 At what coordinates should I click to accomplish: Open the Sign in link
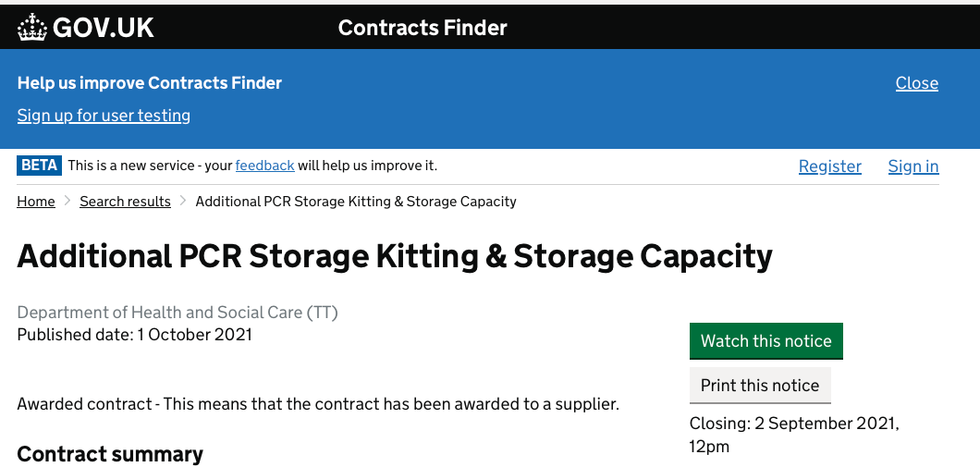tap(913, 166)
